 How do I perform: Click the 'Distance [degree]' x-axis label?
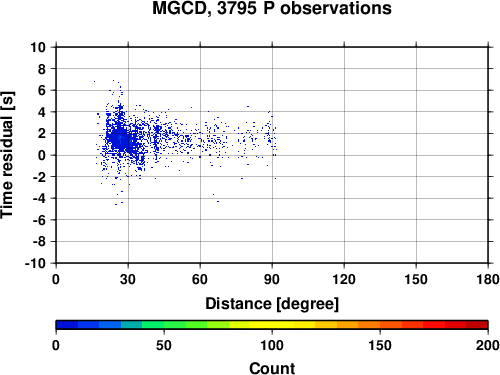coord(272,304)
